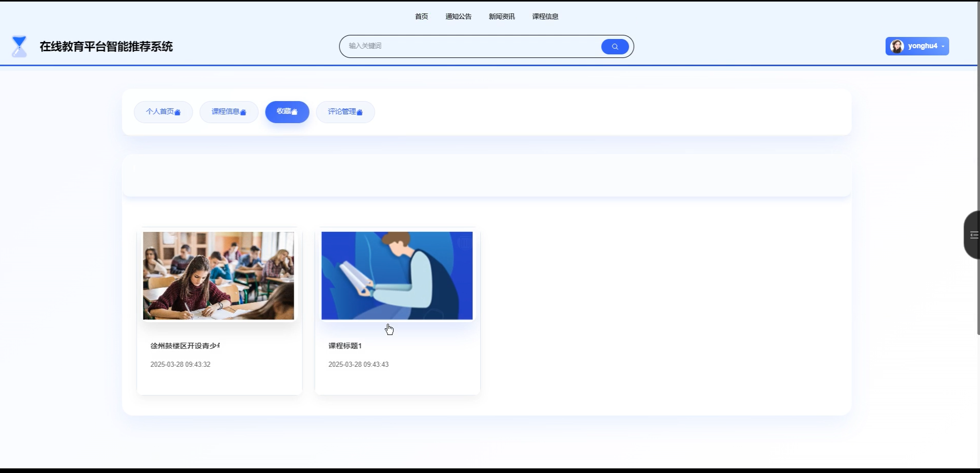Click the 在线教育平台智能推荐系统 site title
The width and height of the screenshot is (980, 473).
pyautogui.click(x=106, y=47)
